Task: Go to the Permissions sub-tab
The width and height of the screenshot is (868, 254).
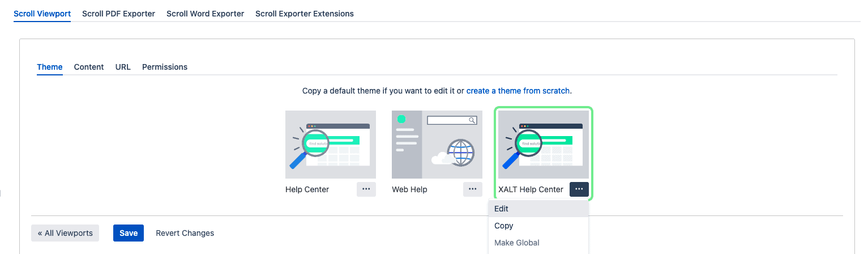Action: [x=165, y=67]
